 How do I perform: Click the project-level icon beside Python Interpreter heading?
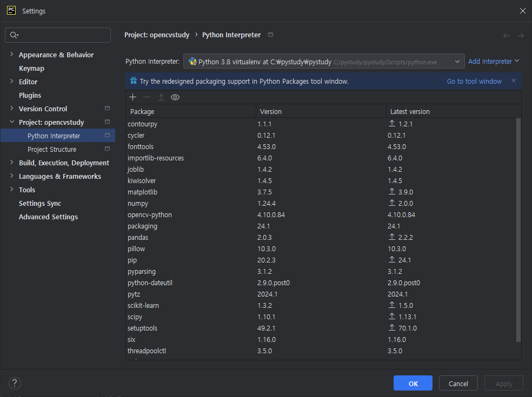tap(270, 35)
